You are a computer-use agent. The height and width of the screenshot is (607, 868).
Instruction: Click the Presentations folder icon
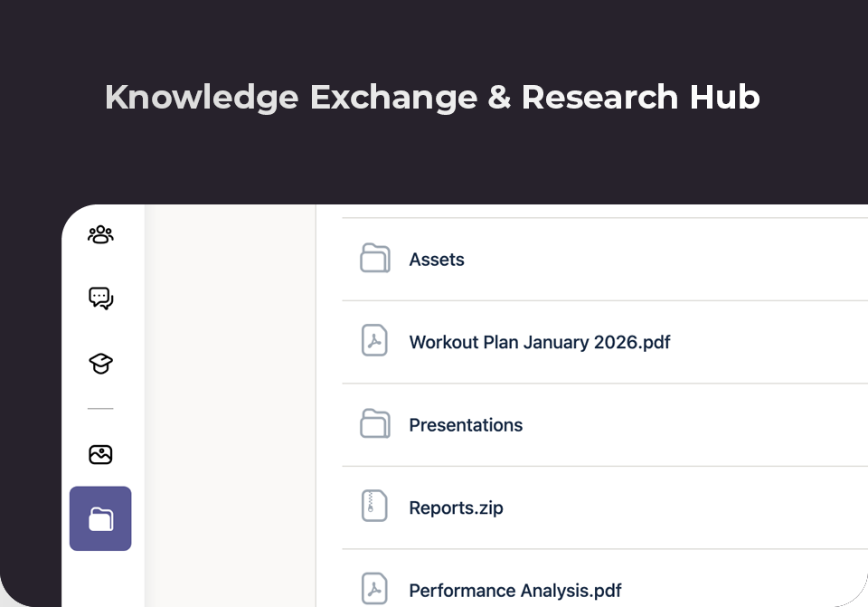coord(374,424)
